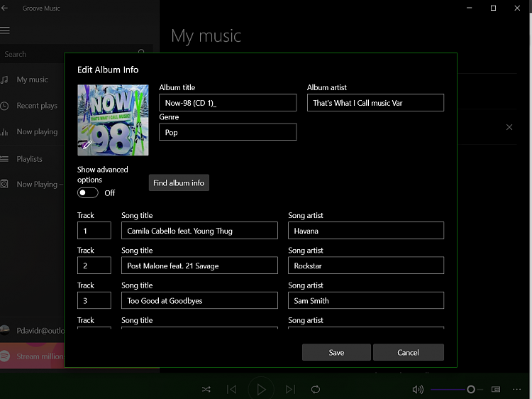This screenshot has width=532, height=399.
Task: Click the Genre field containing Pop
Action: (x=228, y=132)
